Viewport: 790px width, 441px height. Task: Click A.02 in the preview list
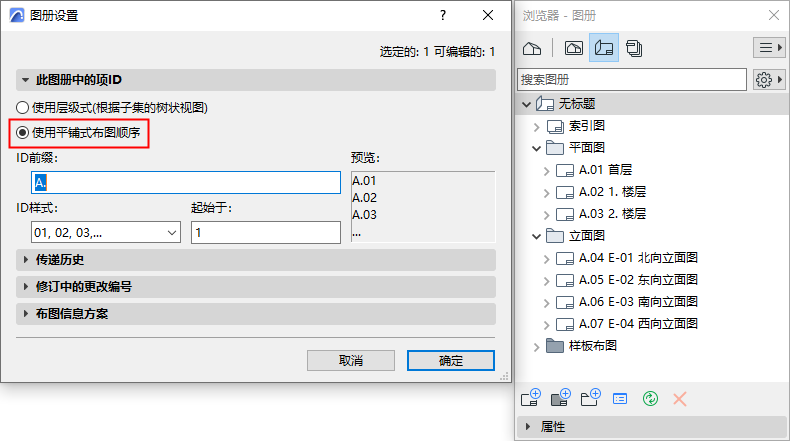[x=364, y=198]
